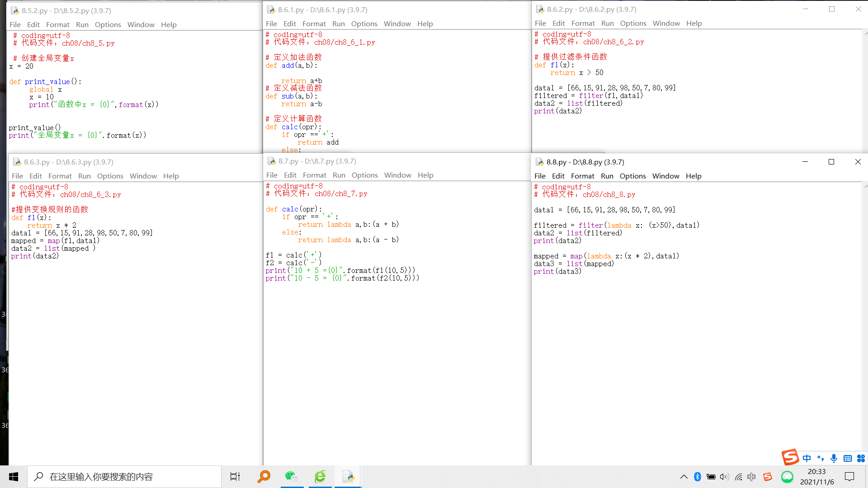This screenshot has width=868, height=488.
Task: Click the Bluetooth tray icon
Action: click(697, 477)
